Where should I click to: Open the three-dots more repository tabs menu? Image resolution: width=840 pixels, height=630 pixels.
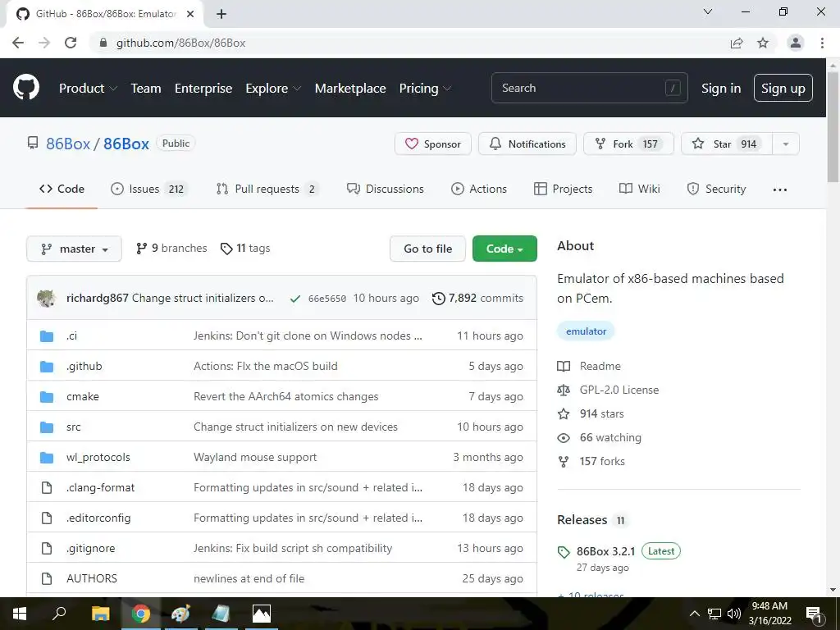coord(780,189)
